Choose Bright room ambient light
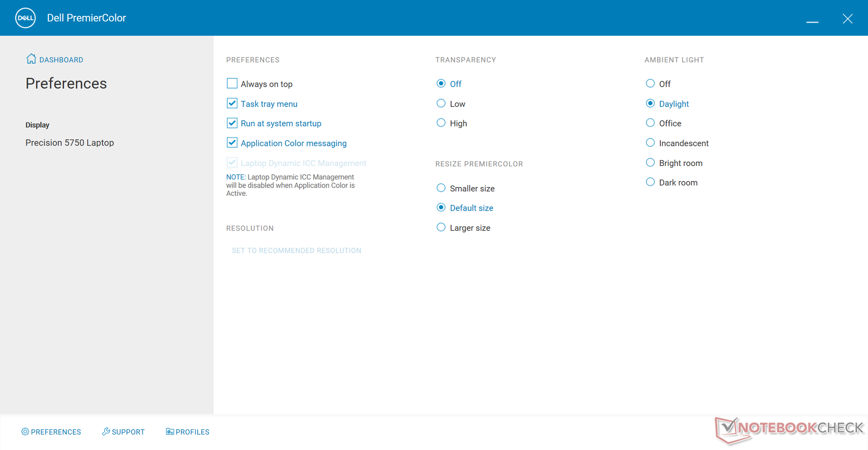Viewport: 868px width, 450px height. click(650, 163)
